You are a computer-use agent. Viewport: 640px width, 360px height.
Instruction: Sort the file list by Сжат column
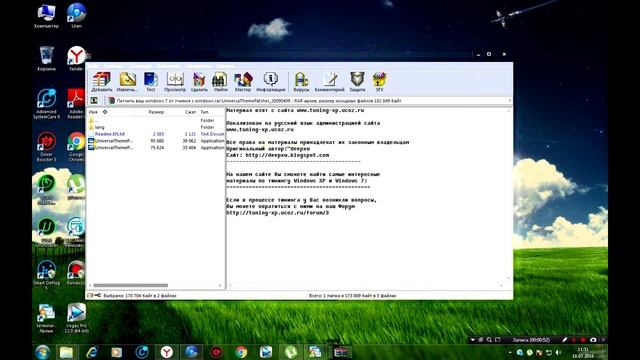[x=191, y=112]
